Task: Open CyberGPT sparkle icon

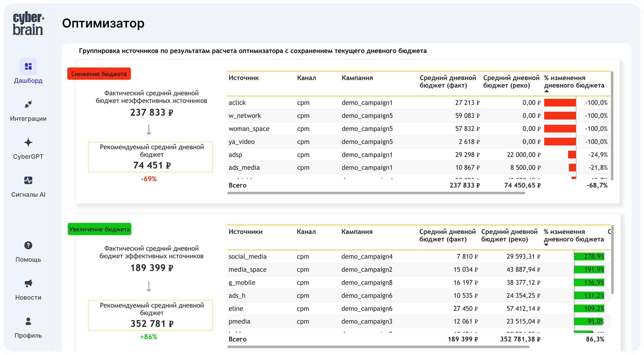Action: click(28, 143)
